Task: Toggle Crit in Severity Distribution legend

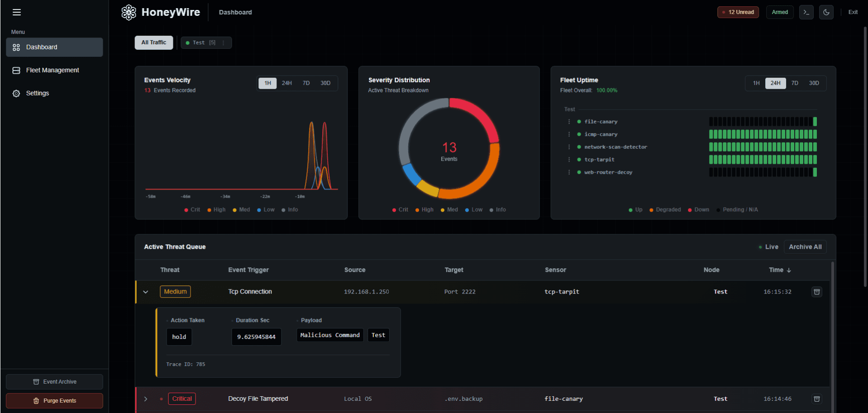Action: [x=400, y=210]
